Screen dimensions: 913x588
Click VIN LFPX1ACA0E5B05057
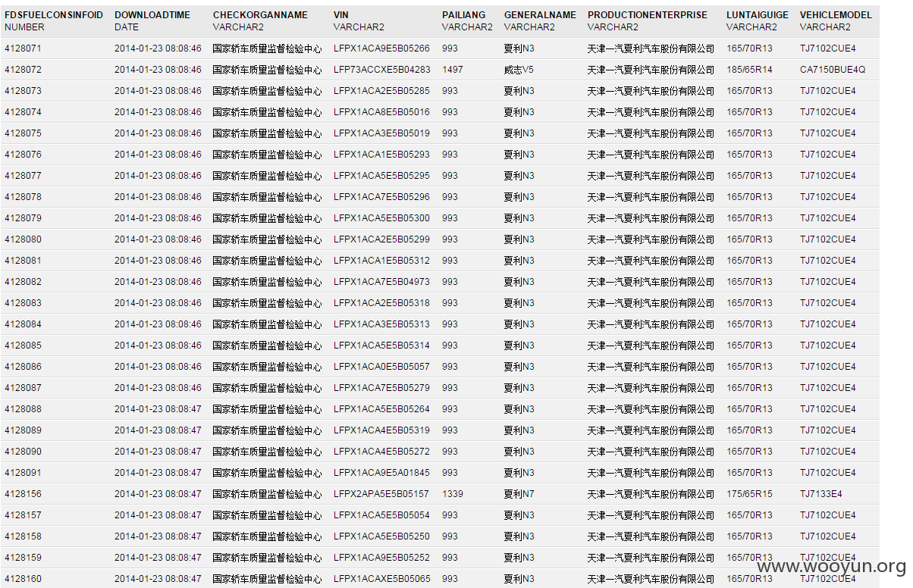[x=381, y=367]
